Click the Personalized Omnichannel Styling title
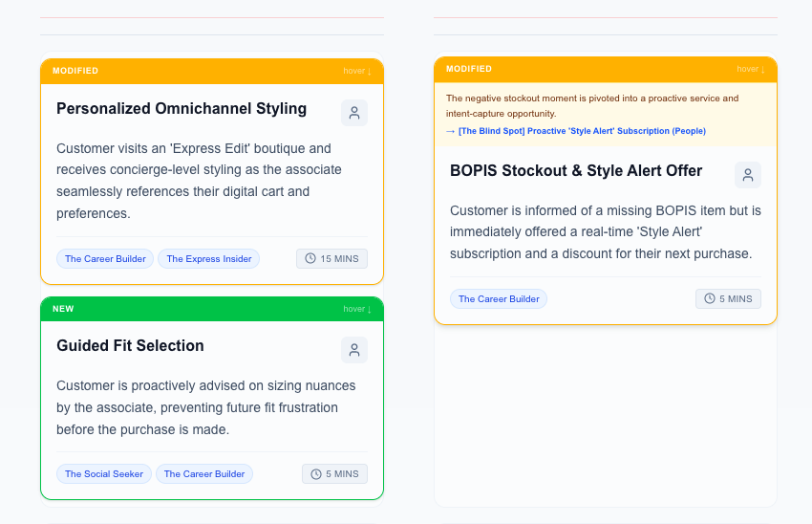Screen dimensions: 812x524 [182, 109]
